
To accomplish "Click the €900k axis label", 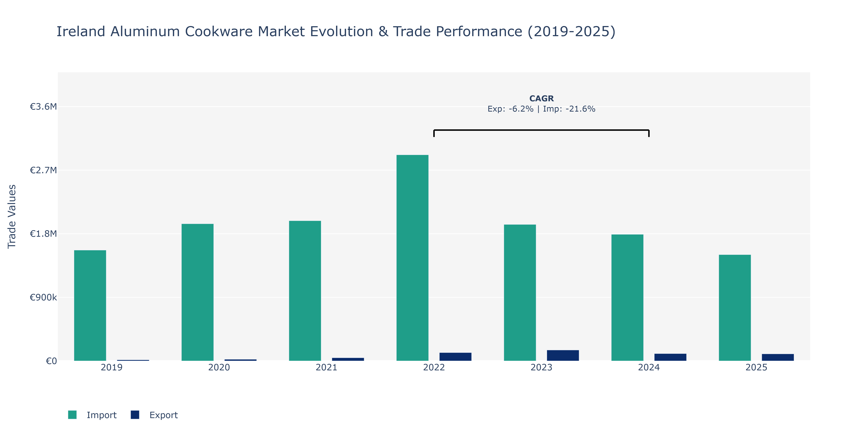I will [x=43, y=297].
